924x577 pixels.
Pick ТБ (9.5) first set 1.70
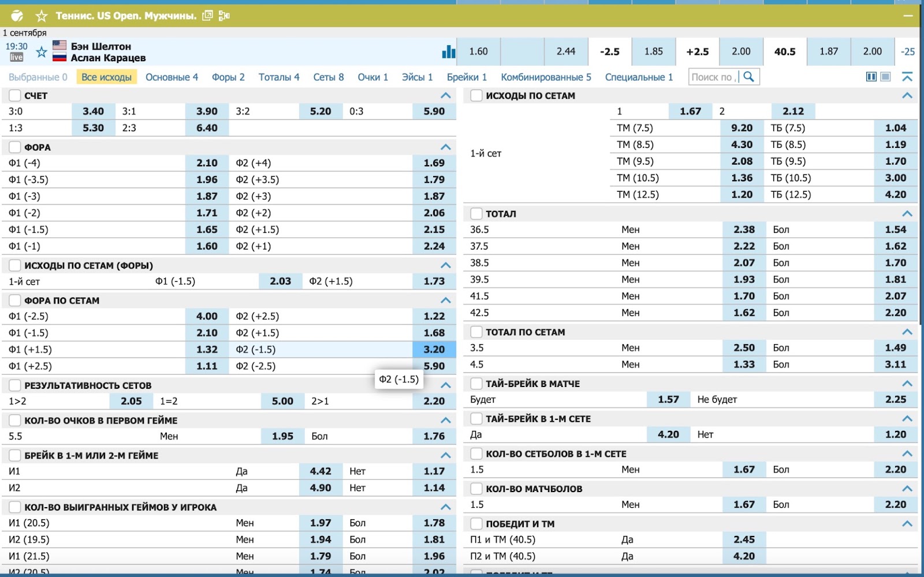[x=896, y=161]
